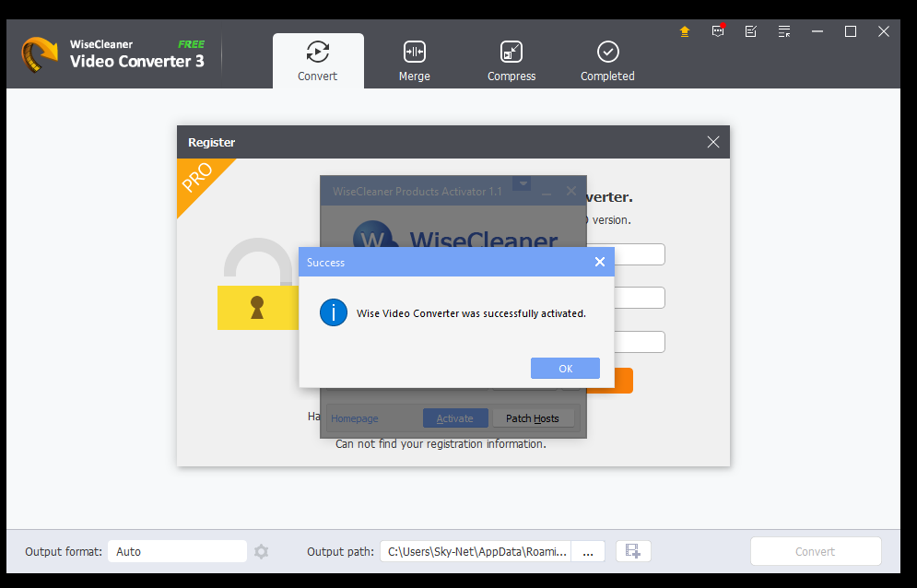The width and height of the screenshot is (917, 588).
Task: Click the success activation message text
Action: 471,313
